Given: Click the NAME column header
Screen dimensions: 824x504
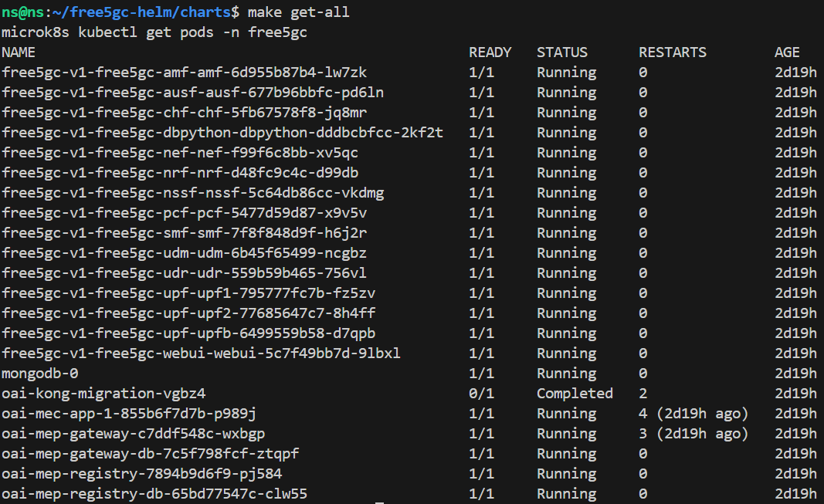Looking at the screenshot, I should [19, 52].
